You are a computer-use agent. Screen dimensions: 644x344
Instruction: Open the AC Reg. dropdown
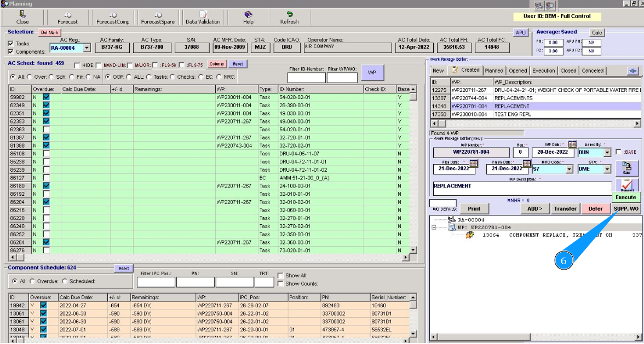coord(87,48)
